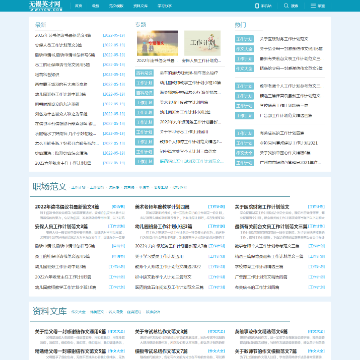Open search via the magnifier icon
This screenshot has height=360, width=360.
click(286, 6)
